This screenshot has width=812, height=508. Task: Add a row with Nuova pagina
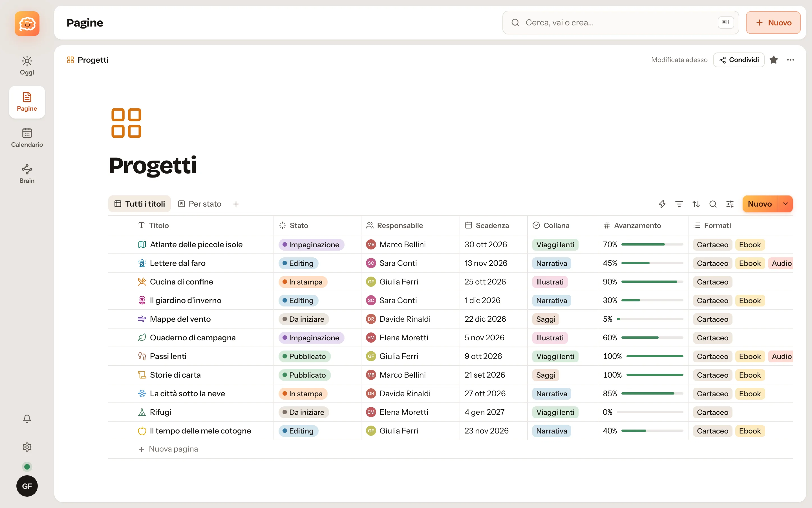coord(168,449)
